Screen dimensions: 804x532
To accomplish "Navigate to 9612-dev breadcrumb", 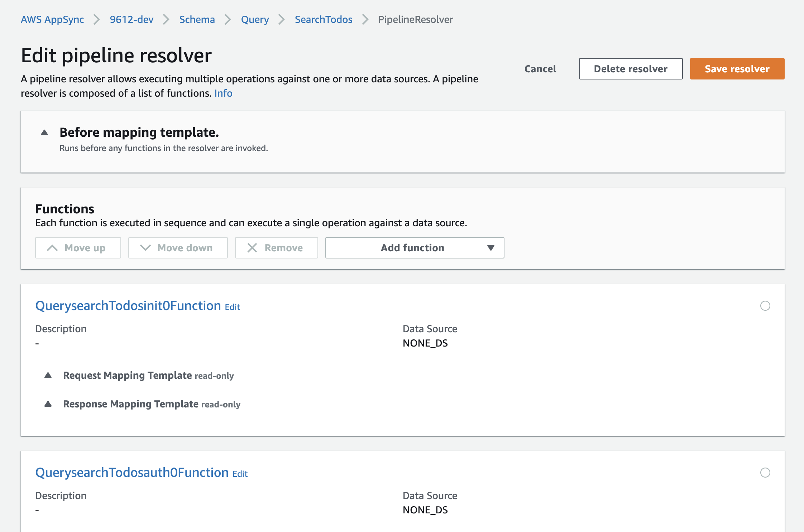I will click(131, 19).
